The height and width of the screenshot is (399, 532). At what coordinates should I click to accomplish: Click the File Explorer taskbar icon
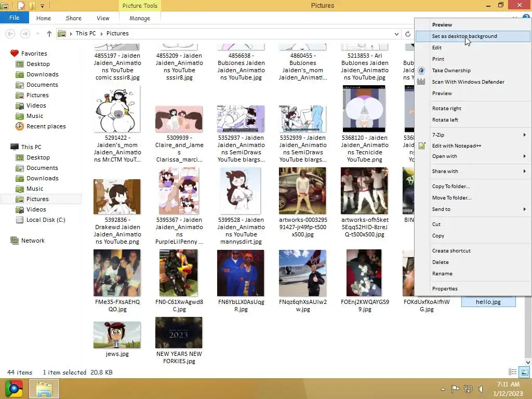pyautogui.click(x=44, y=389)
